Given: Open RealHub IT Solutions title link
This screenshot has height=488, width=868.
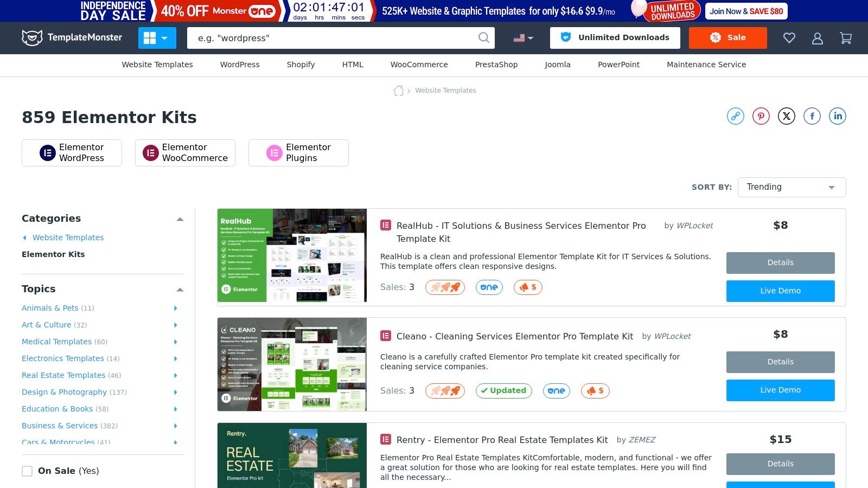Looking at the screenshot, I should tap(521, 232).
